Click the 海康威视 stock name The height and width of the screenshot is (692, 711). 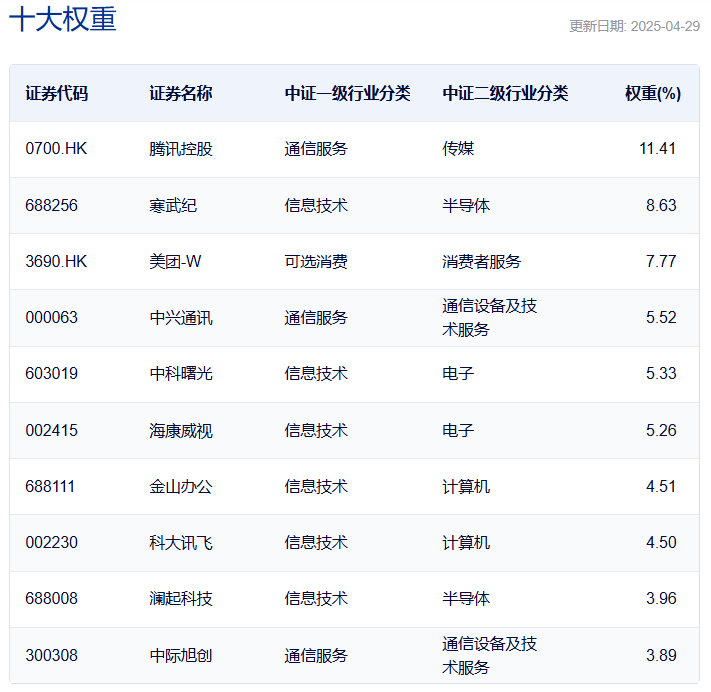point(181,431)
